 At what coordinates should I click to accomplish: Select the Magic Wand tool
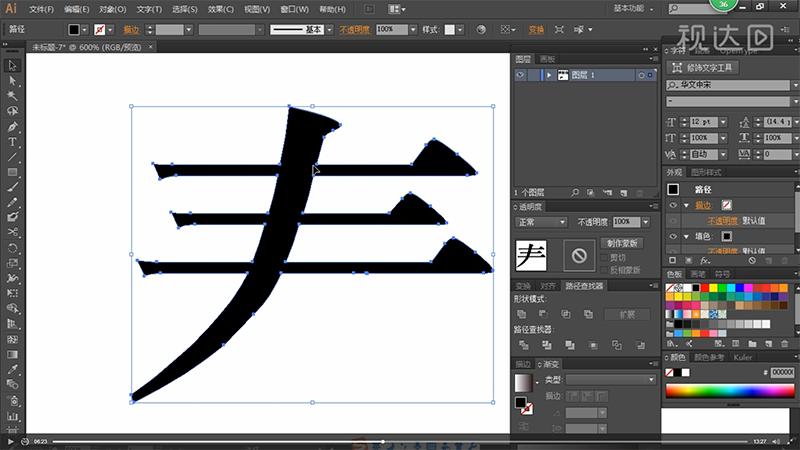(x=12, y=96)
